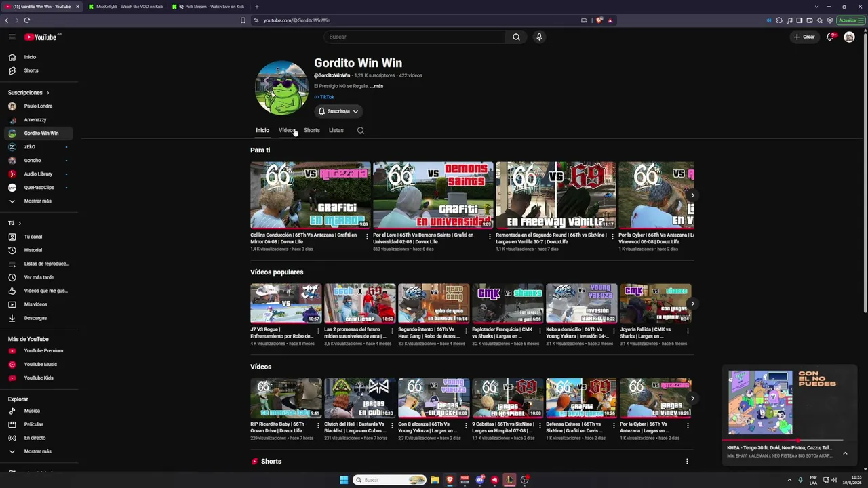Switch to Polli Stream Kick browser tab

[209, 7]
